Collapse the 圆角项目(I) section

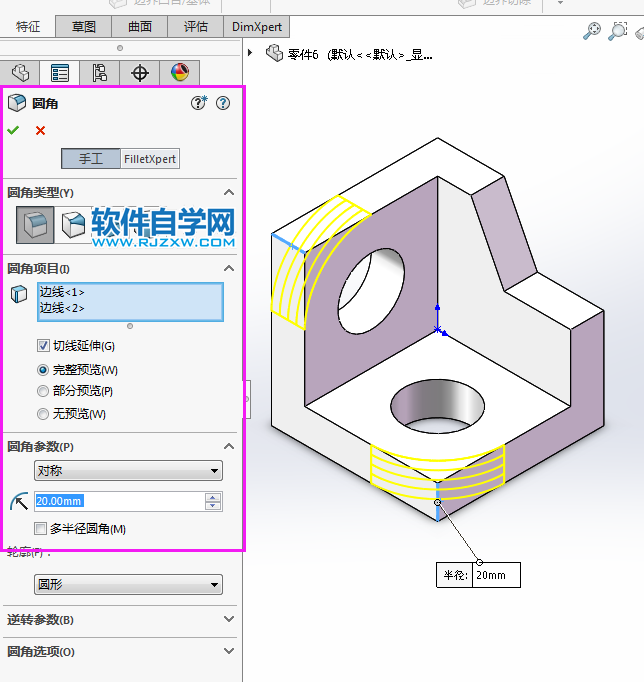pyautogui.click(x=229, y=268)
